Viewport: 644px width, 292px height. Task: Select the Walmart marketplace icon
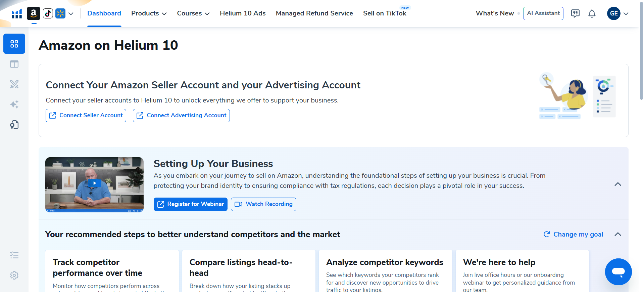pyautogui.click(x=60, y=13)
